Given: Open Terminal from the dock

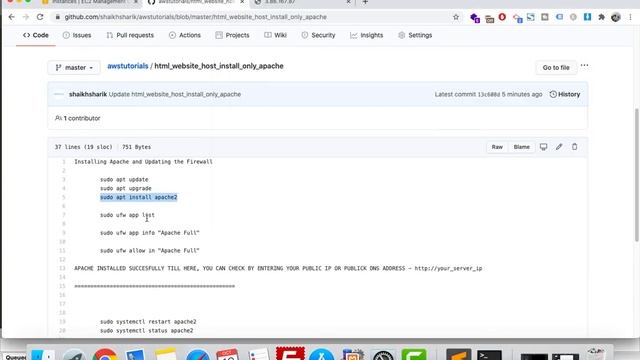Looking at the screenshot, I should point(489,354).
